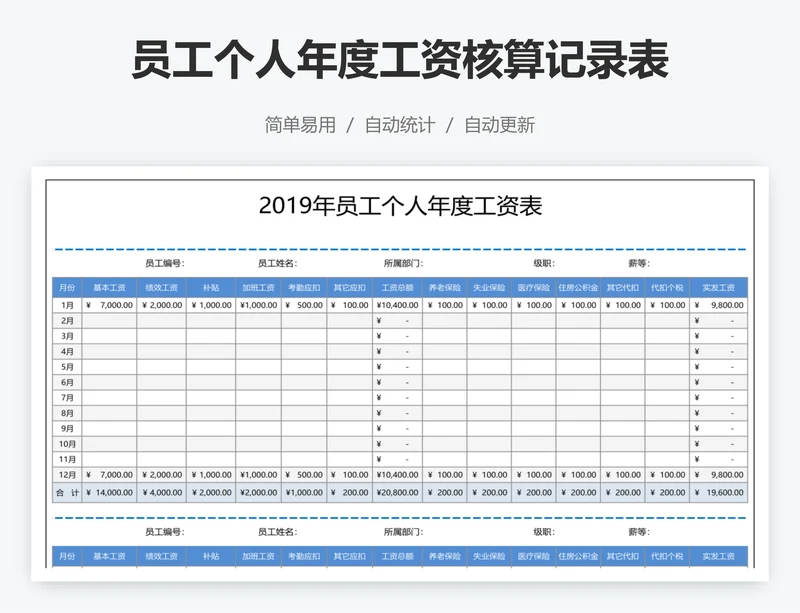Click the 2月 row label
The height and width of the screenshot is (613, 800).
(x=67, y=321)
